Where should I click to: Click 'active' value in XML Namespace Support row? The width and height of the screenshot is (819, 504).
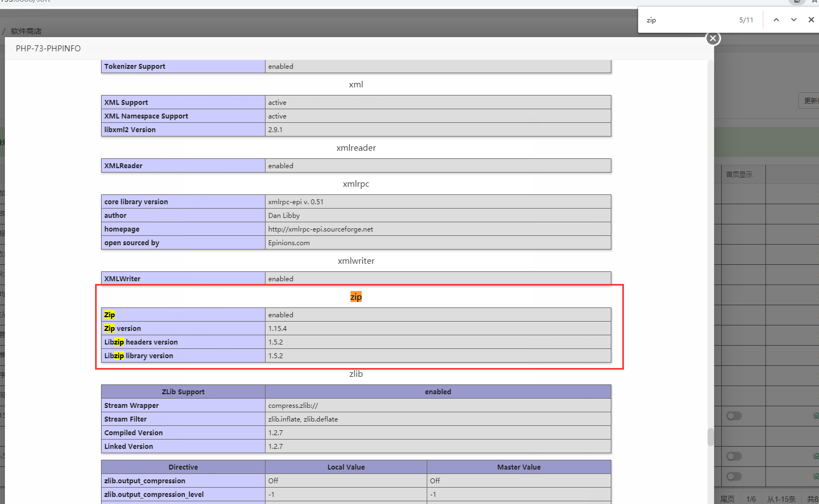point(277,116)
